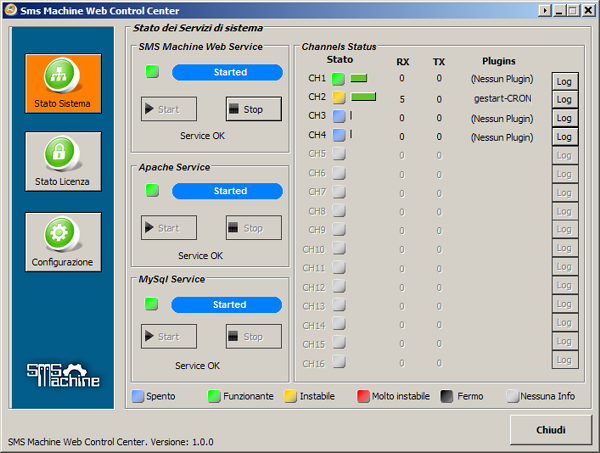
Task: Click CH10 gray status indicator
Action: point(339,248)
